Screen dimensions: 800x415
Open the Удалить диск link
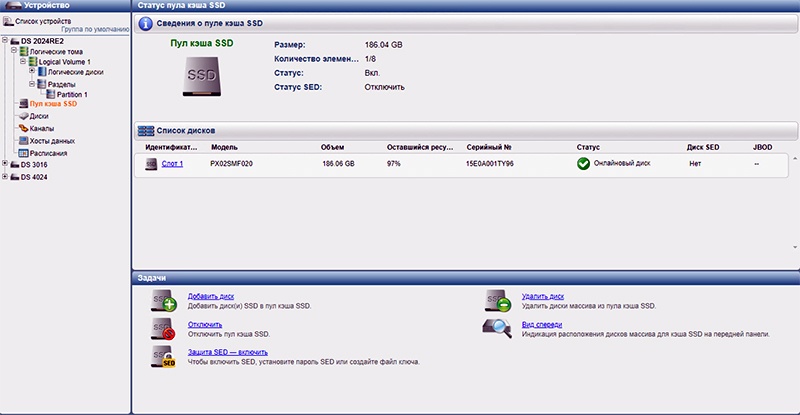[543, 296]
